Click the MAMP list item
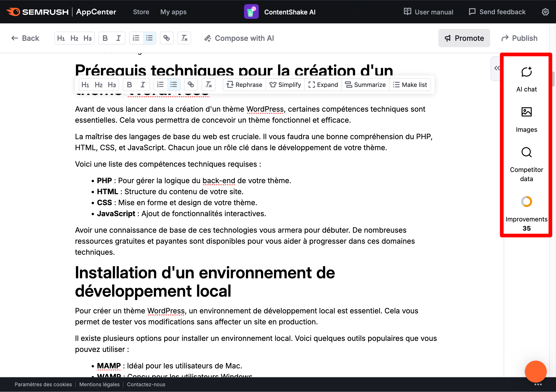Viewport: 556px width, 392px height. pyautogui.click(x=170, y=366)
